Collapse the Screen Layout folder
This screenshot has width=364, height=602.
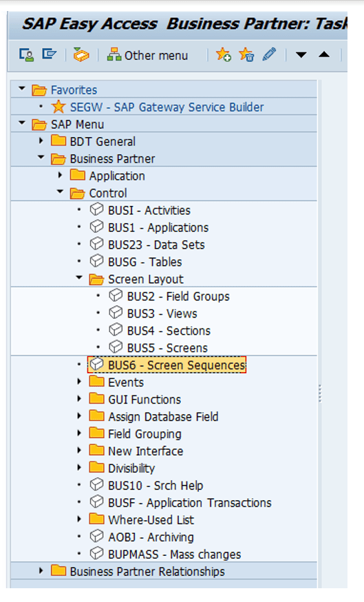pyautogui.click(x=79, y=278)
